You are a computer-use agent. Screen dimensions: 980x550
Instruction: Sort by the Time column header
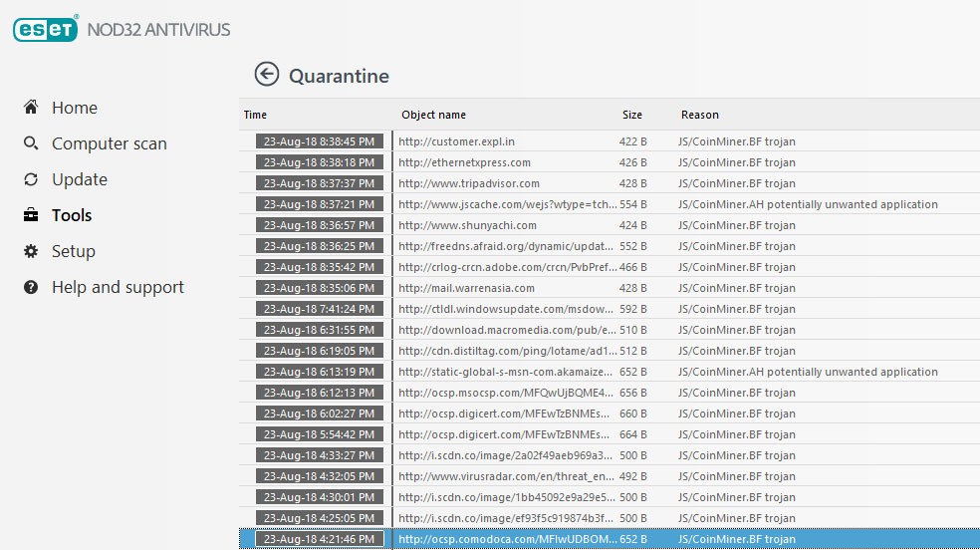(255, 115)
